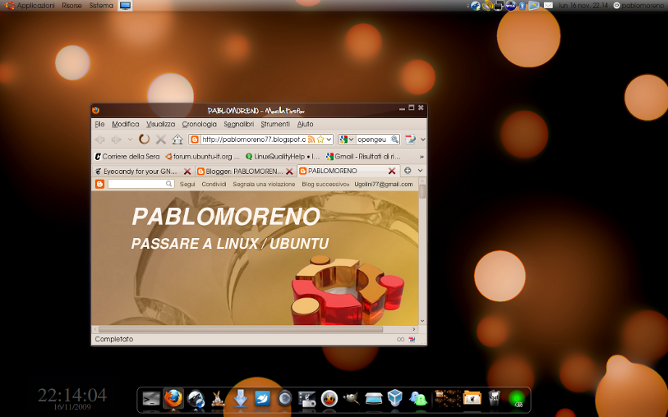
Task: Click the notepad toolbar icon beside search
Action: click(x=410, y=139)
